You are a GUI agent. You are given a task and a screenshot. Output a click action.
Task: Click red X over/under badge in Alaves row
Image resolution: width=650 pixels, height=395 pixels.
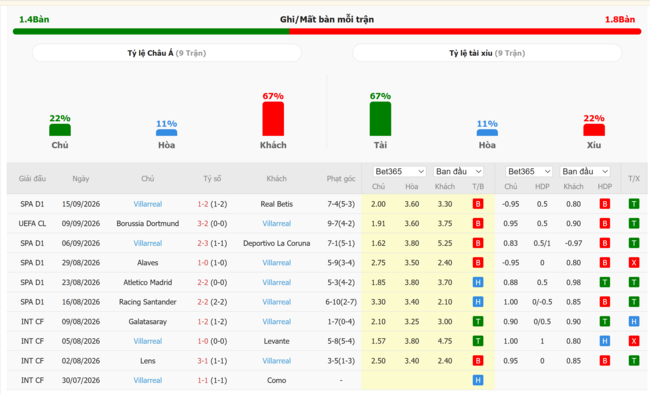(x=634, y=263)
